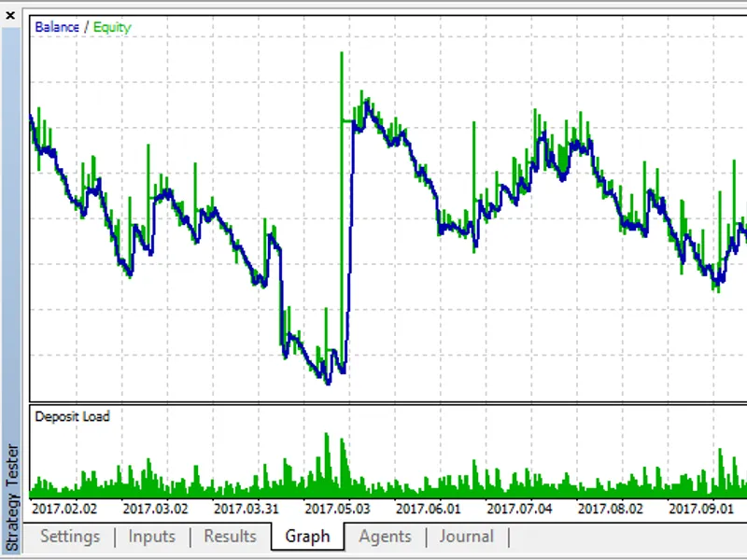The width and height of the screenshot is (747, 560).
Task: Switch to the Journal tab
Action: tap(466, 537)
